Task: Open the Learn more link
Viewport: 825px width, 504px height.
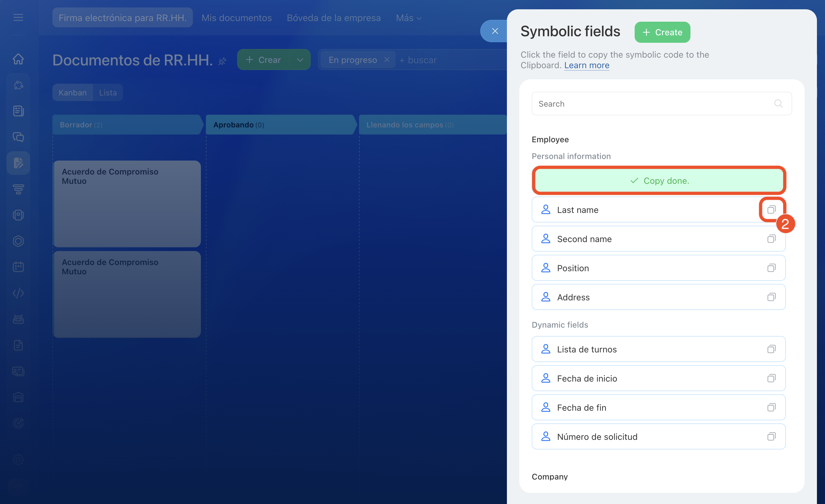Action: coord(587,65)
